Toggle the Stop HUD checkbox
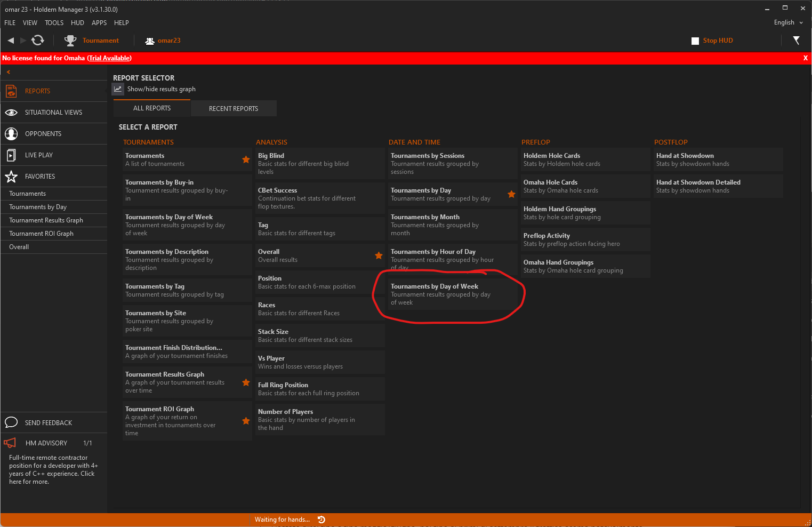The height and width of the screenshot is (527, 812). (x=695, y=41)
